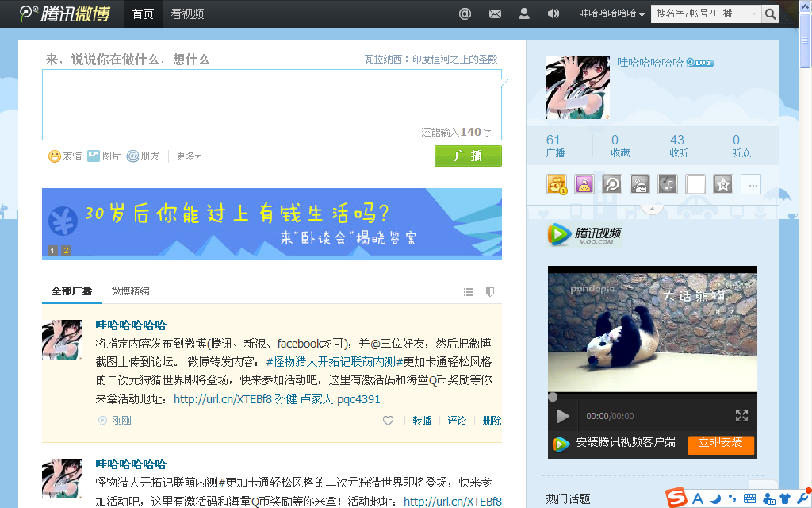Like the first post with heart icon

[x=388, y=421]
